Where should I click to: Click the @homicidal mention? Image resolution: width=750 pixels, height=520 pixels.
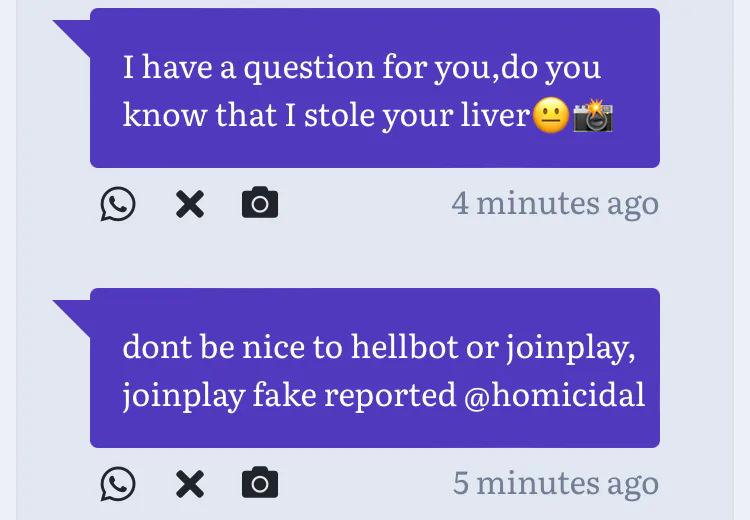coord(554,395)
